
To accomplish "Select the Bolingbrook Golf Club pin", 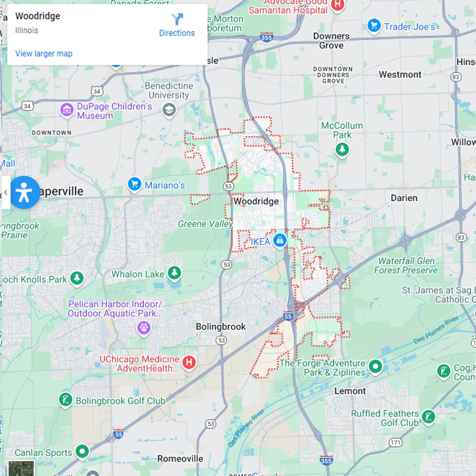I will (65, 400).
